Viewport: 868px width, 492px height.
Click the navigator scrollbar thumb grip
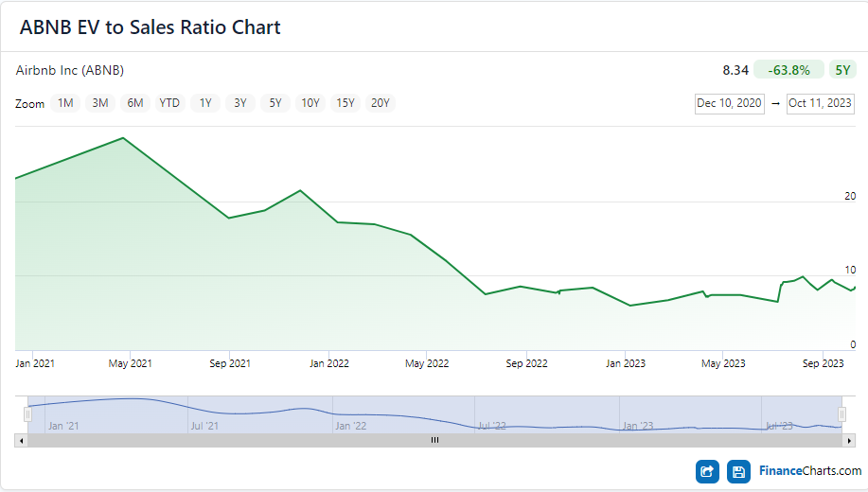(x=435, y=441)
